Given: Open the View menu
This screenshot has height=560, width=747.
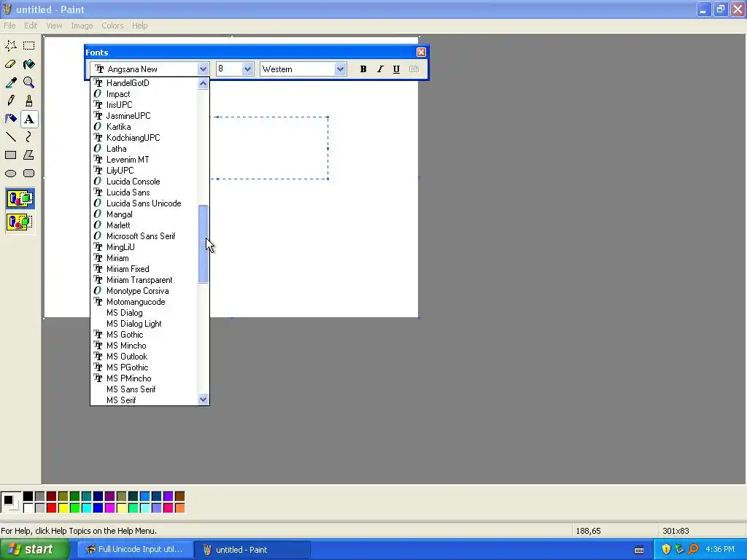Looking at the screenshot, I should 54,26.
